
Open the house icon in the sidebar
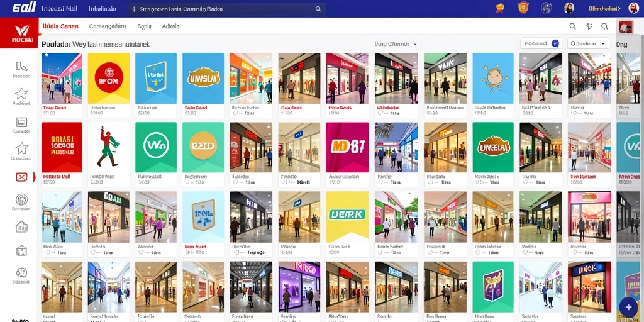click(21, 226)
